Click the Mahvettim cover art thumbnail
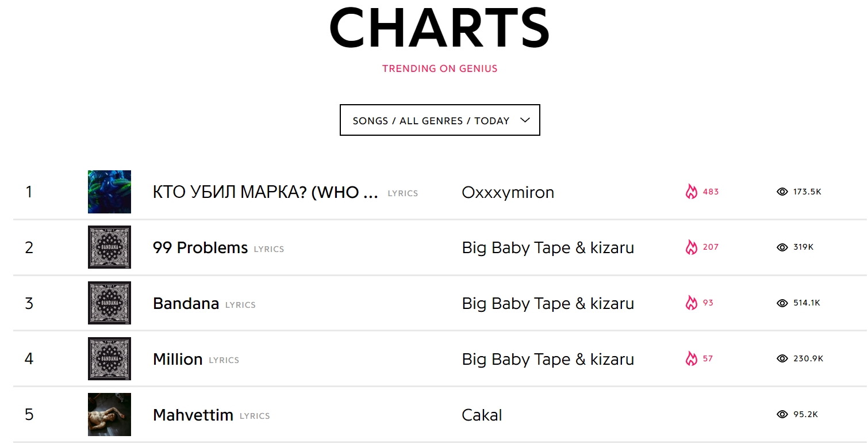This screenshot has height=443, width=868. pyautogui.click(x=109, y=414)
